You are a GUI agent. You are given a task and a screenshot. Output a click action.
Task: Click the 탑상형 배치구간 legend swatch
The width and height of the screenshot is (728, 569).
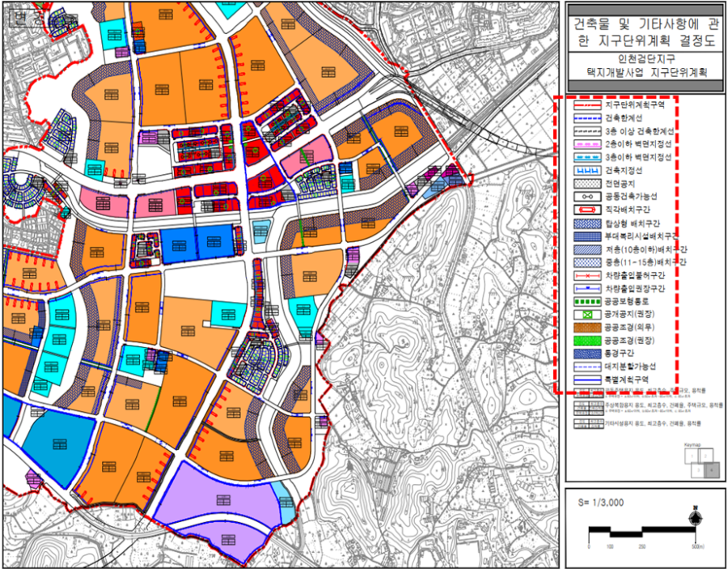pyautogui.click(x=587, y=223)
